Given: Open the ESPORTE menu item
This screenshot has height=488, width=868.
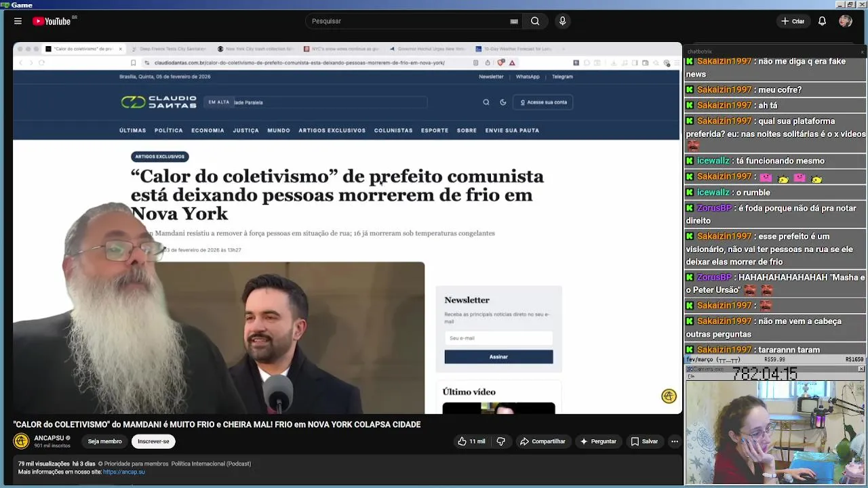Looking at the screenshot, I should pos(435,130).
